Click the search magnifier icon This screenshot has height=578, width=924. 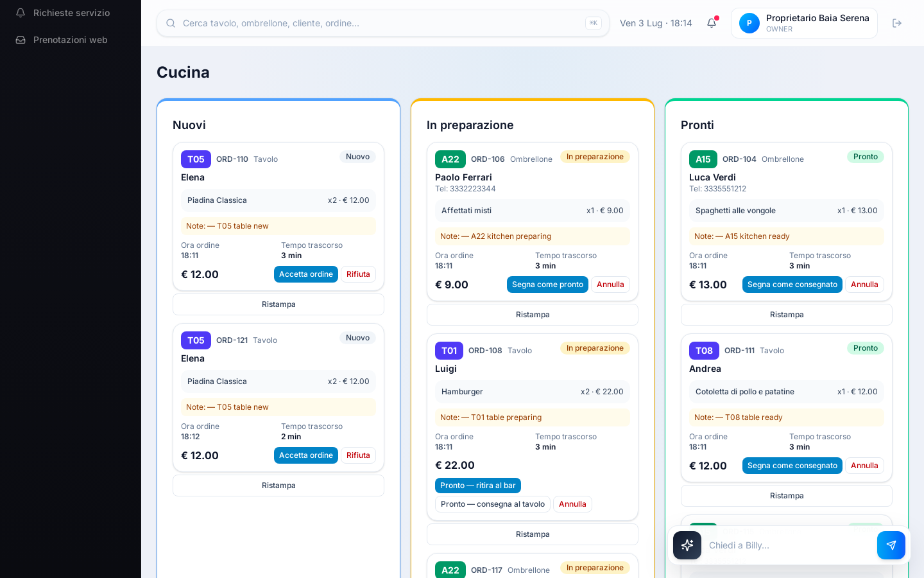point(171,23)
